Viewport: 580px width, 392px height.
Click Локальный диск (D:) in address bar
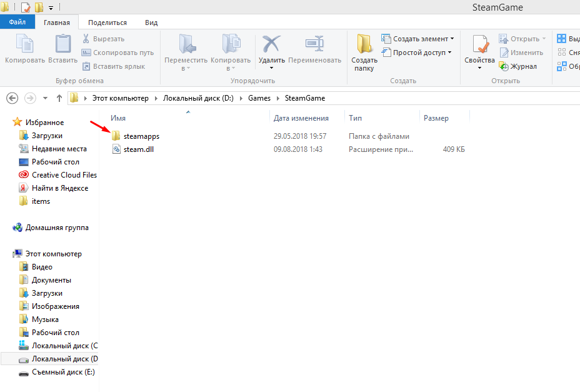[198, 98]
